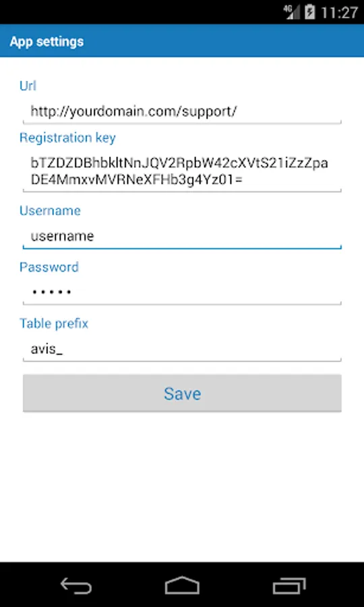Tap the Android back navigation icon
This screenshot has height=607, width=364.
[x=76, y=585]
